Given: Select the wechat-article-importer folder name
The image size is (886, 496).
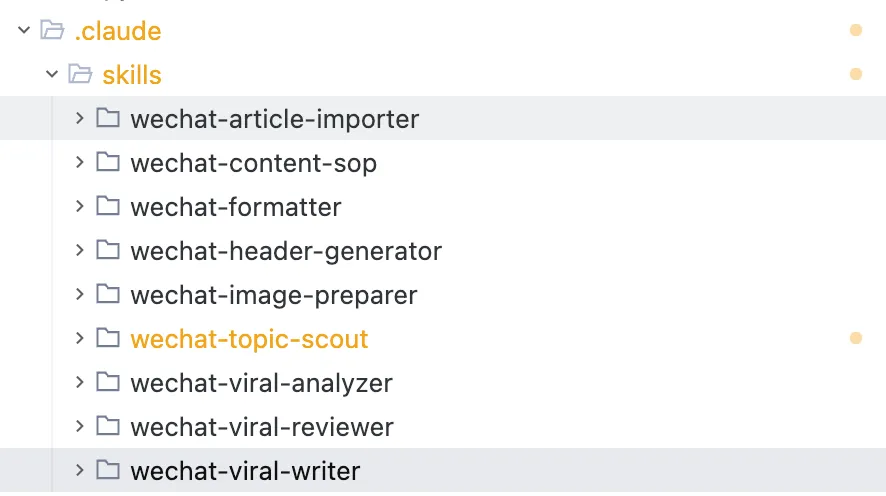Looking at the screenshot, I should tap(274, 119).
